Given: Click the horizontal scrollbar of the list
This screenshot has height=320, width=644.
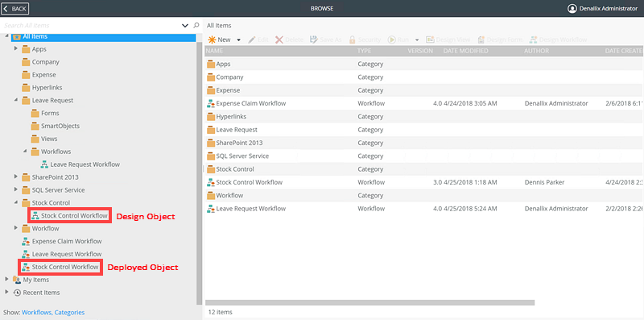Looking at the screenshot, I should (369, 302).
